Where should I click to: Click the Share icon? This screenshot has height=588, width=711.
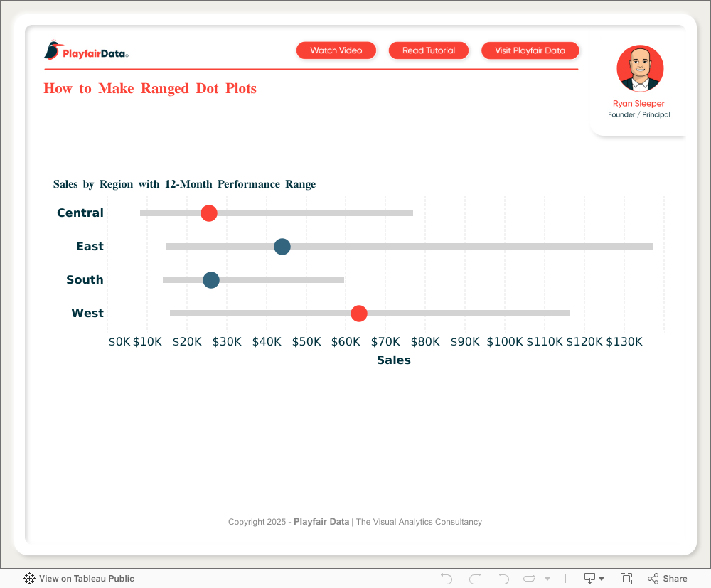point(653,579)
